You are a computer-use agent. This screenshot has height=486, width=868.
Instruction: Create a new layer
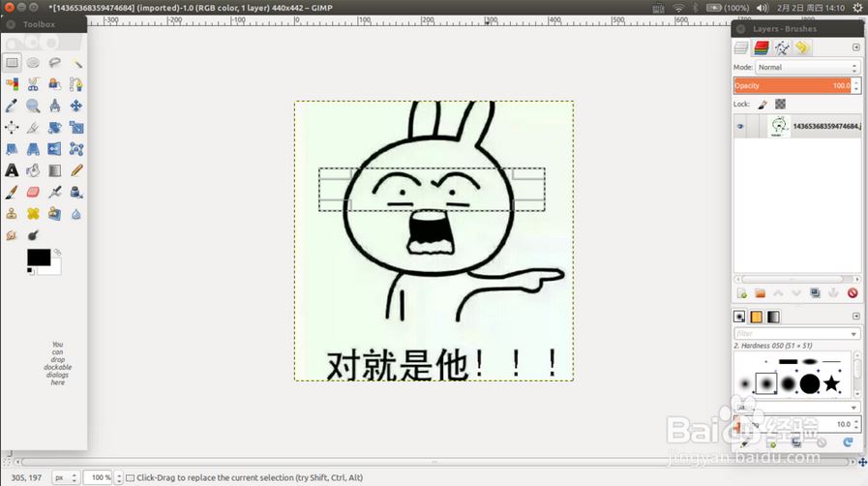(x=742, y=293)
